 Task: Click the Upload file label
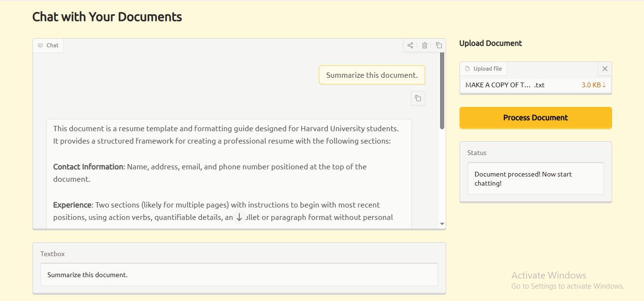coord(487,69)
